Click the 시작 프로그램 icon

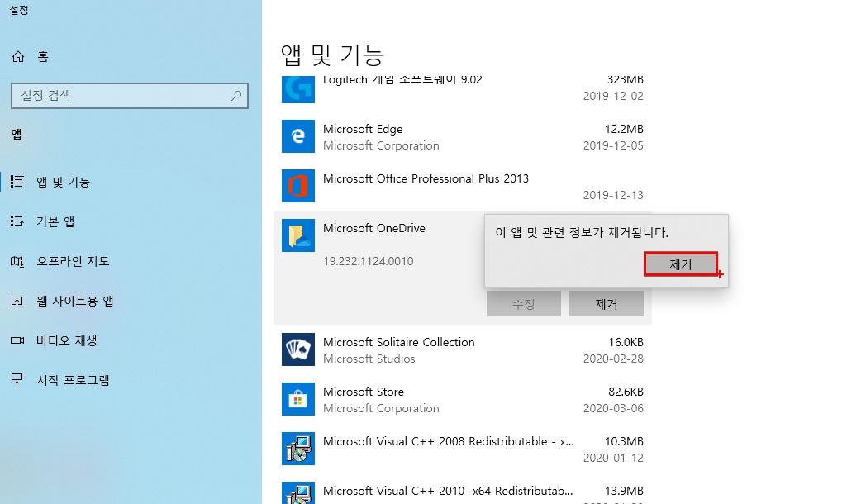[x=17, y=380]
